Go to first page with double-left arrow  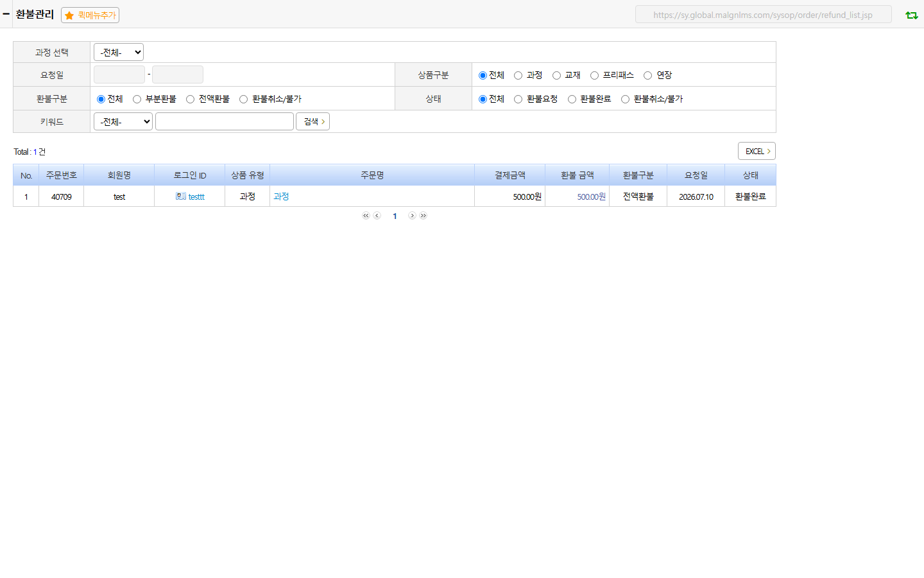(x=366, y=216)
